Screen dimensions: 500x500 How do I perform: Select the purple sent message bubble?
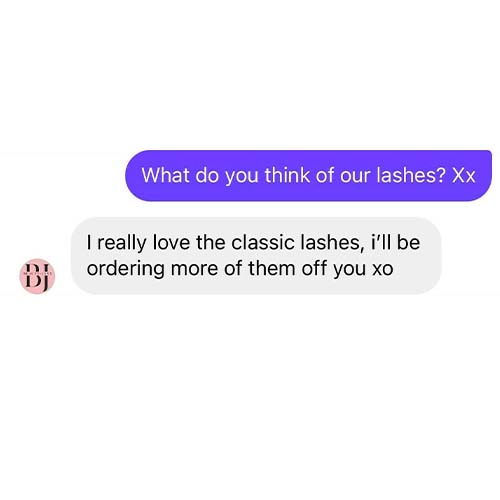308,176
